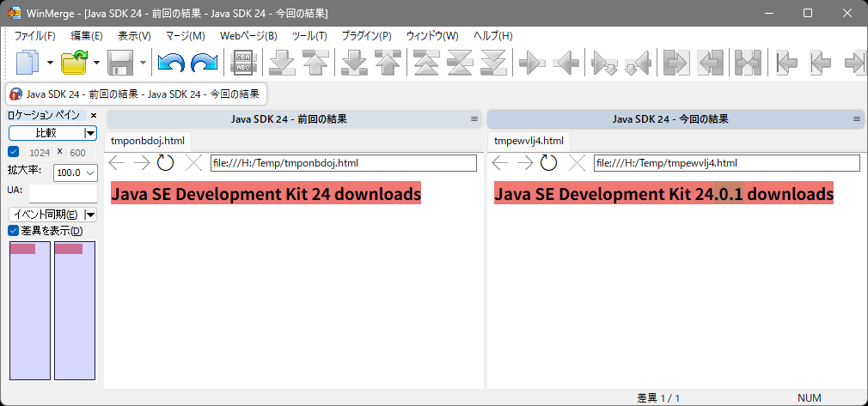Select the Java SDK 24 comparison document tab
868x406 pixels.
(x=136, y=94)
